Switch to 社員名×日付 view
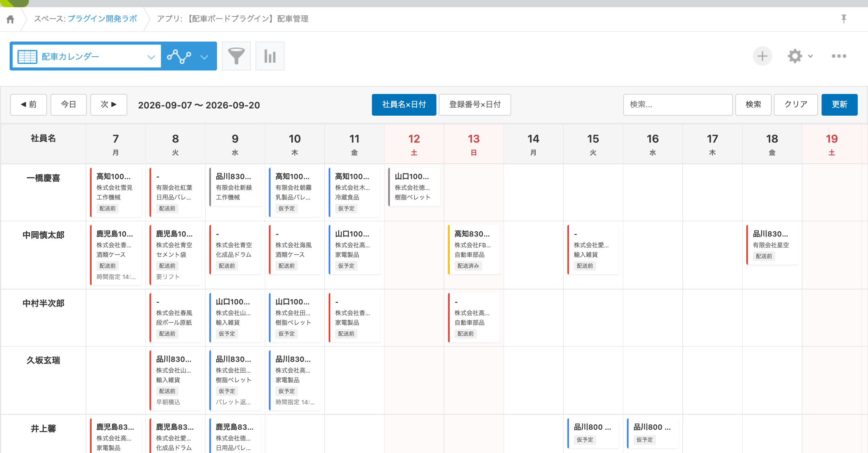Image resolution: width=868 pixels, height=453 pixels. pyautogui.click(x=404, y=105)
